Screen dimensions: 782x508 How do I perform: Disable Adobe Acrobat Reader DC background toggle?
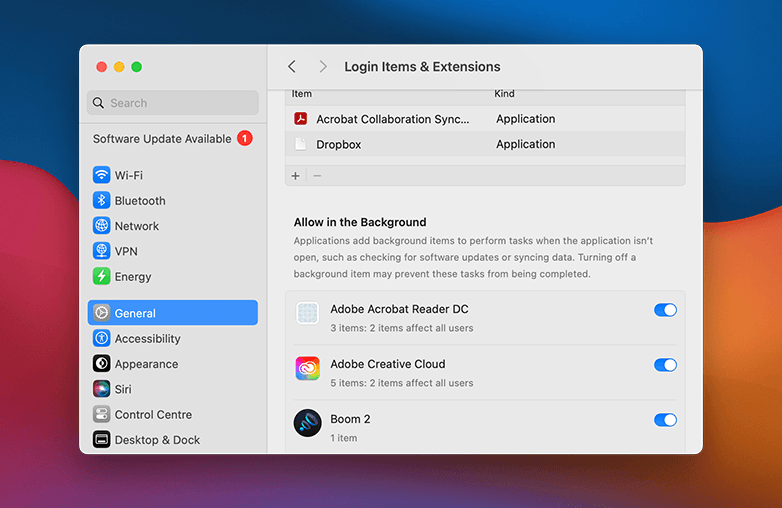(665, 310)
